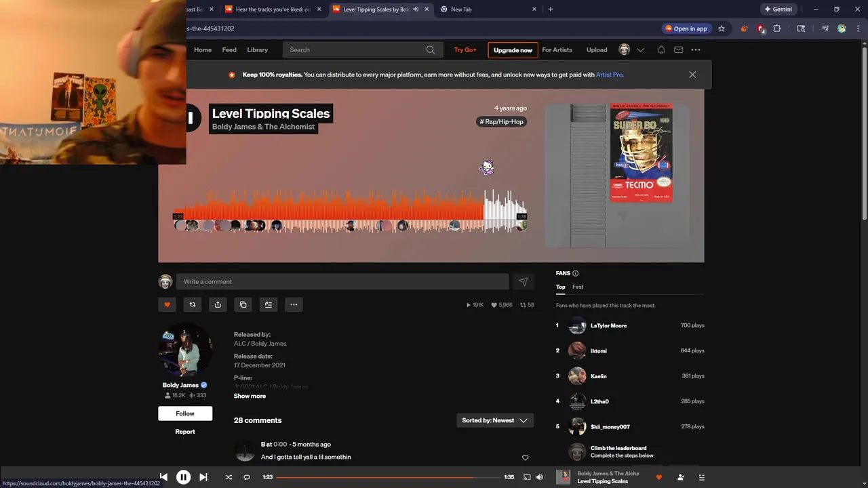Expand track details with Show more
Image resolution: width=868 pixels, height=488 pixels.
coord(250,396)
